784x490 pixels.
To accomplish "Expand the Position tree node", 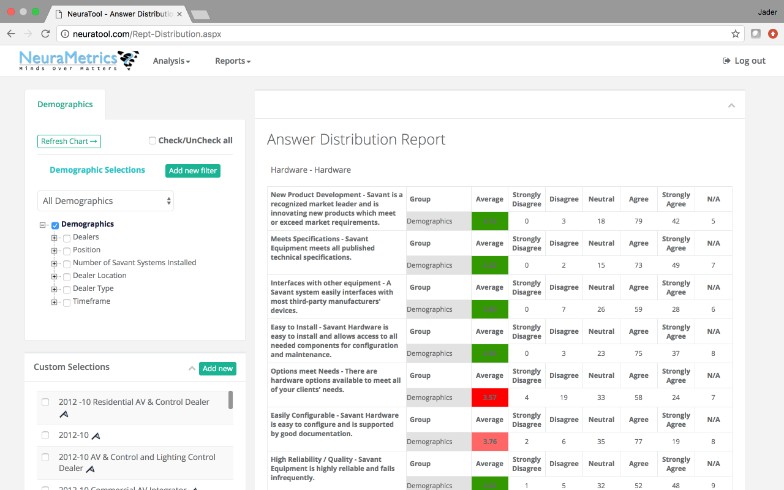I will [54, 250].
